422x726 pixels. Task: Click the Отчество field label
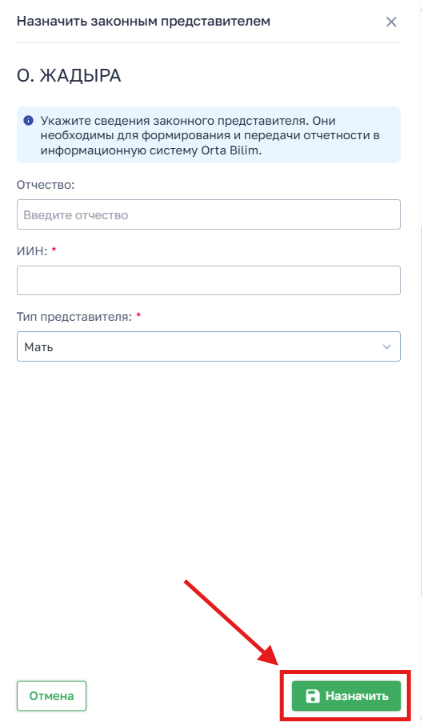click(45, 185)
